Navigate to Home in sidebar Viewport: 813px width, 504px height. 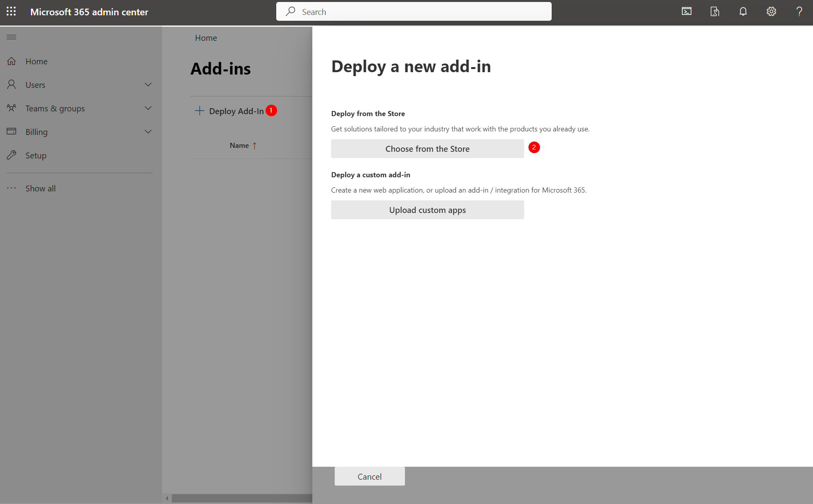pyautogui.click(x=36, y=61)
